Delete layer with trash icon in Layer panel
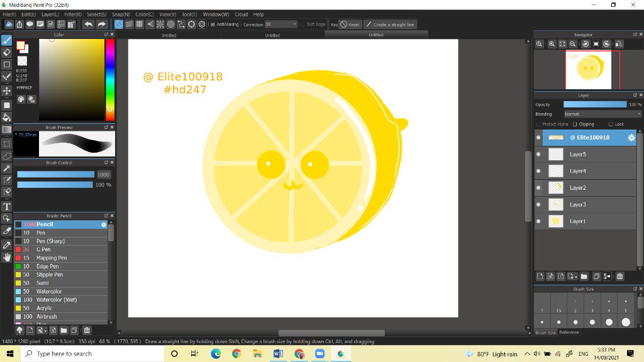 (619, 277)
